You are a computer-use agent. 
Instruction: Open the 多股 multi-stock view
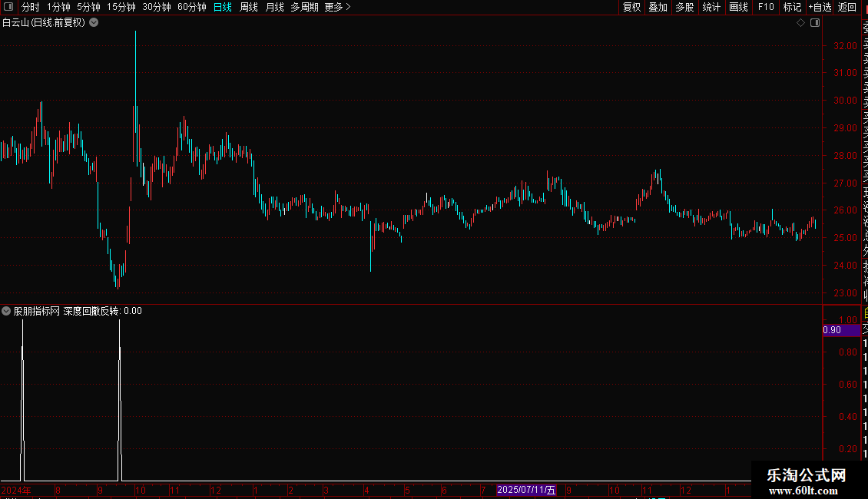684,7
